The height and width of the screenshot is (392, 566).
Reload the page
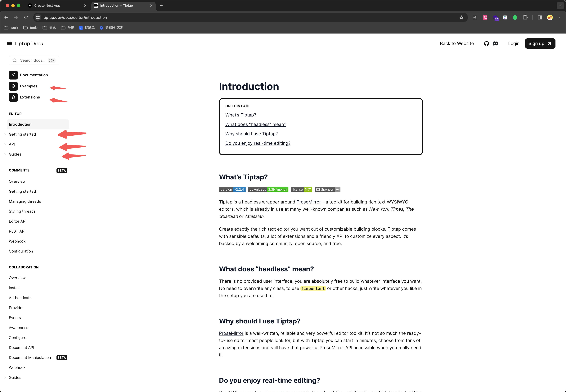click(x=26, y=17)
